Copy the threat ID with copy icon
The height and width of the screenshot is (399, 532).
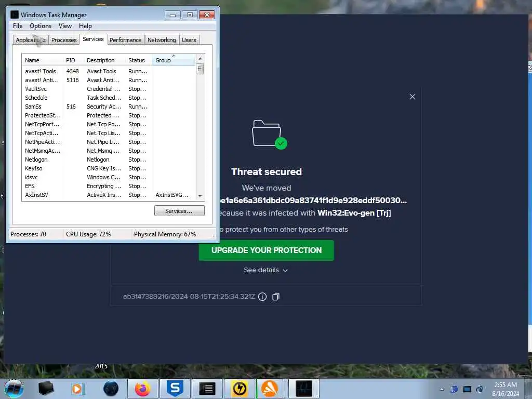point(276,297)
